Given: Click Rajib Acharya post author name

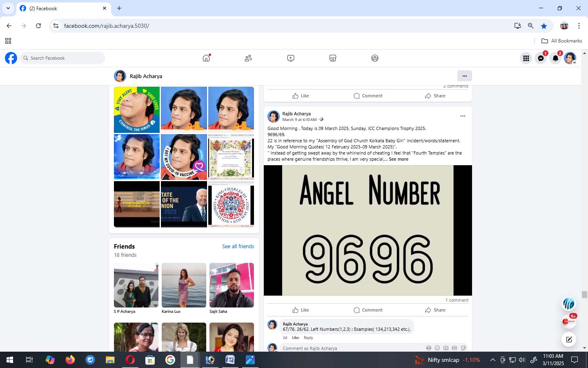Looking at the screenshot, I should 296,114.
